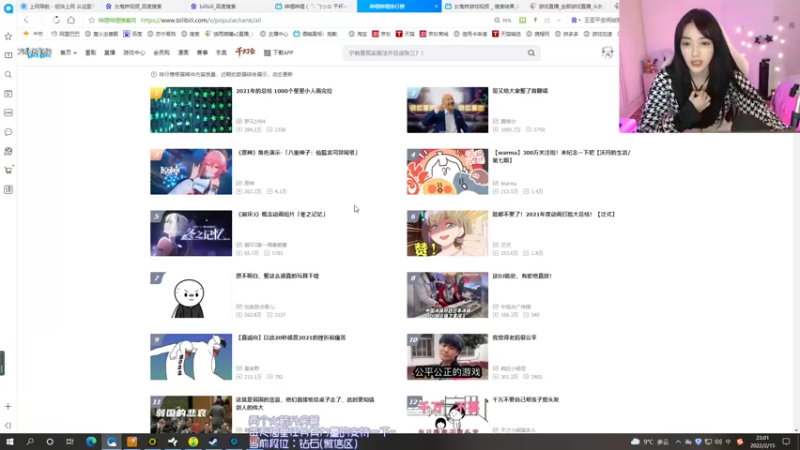
Task: Open the 百度 bookmark in bookmarks bar
Action: pos(133,34)
